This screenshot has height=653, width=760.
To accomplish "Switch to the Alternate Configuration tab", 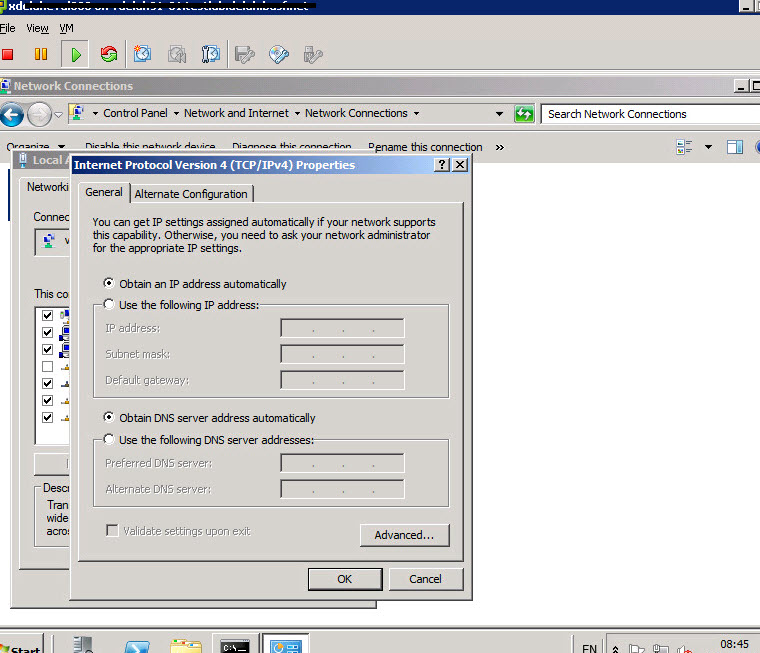I will pos(191,194).
